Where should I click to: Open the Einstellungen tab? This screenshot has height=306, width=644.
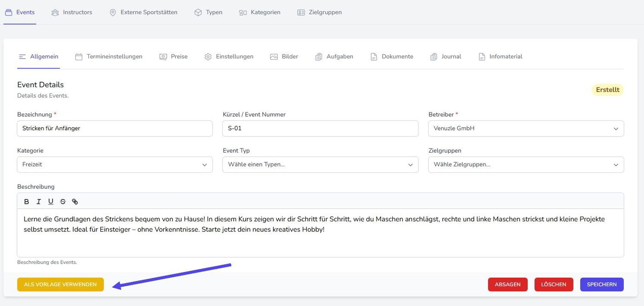[229, 57]
